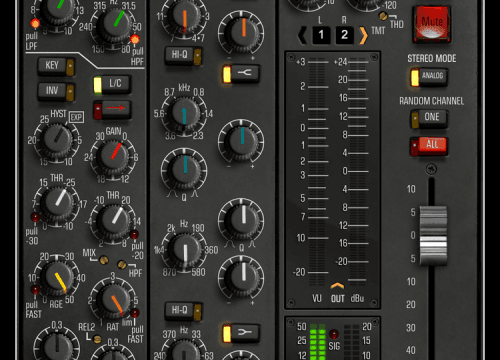Click the 2k Hz 190 frequency knob

tap(184, 250)
